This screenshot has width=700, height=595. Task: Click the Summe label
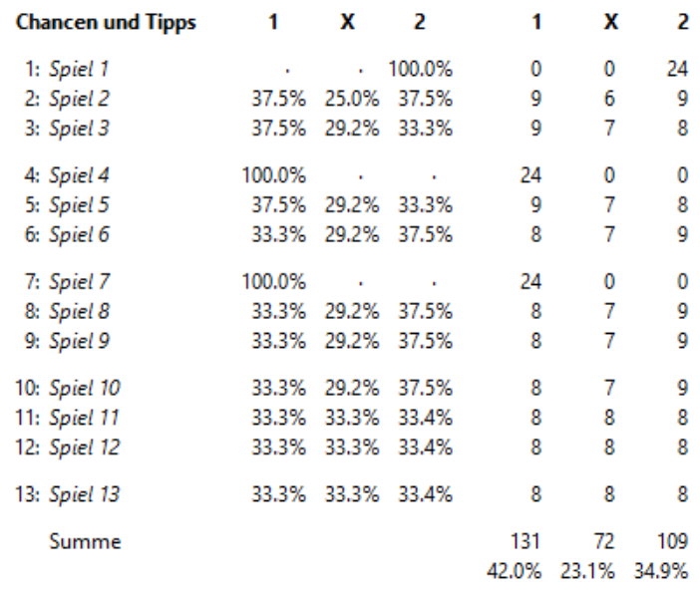pyautogui.click(x=85, y=541)
